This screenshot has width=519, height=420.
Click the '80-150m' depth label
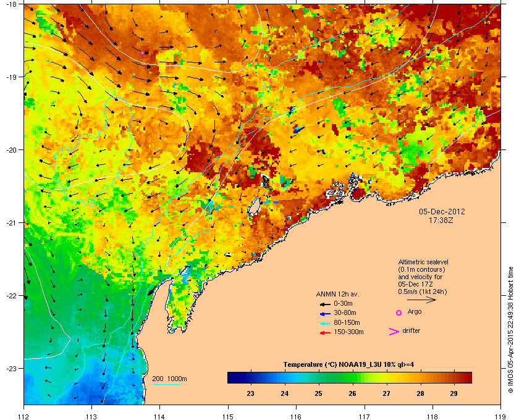(x=347, y=322)
